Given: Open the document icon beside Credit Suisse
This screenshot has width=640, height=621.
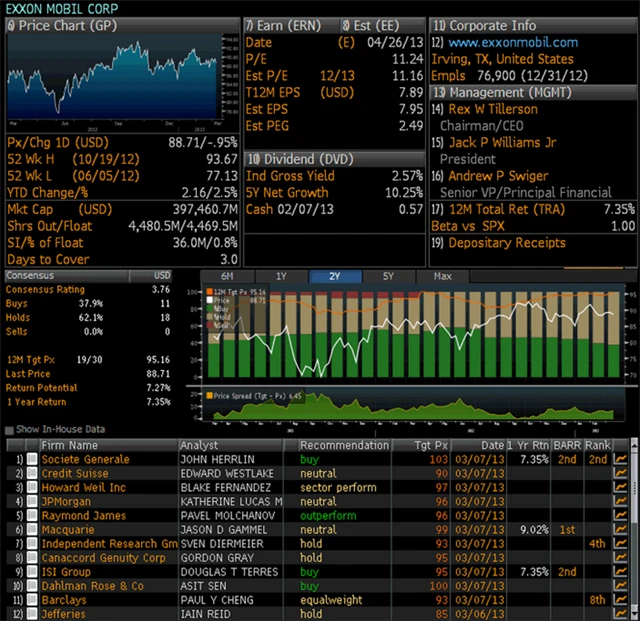Looking at the screenshot, I should pos(33,474).
